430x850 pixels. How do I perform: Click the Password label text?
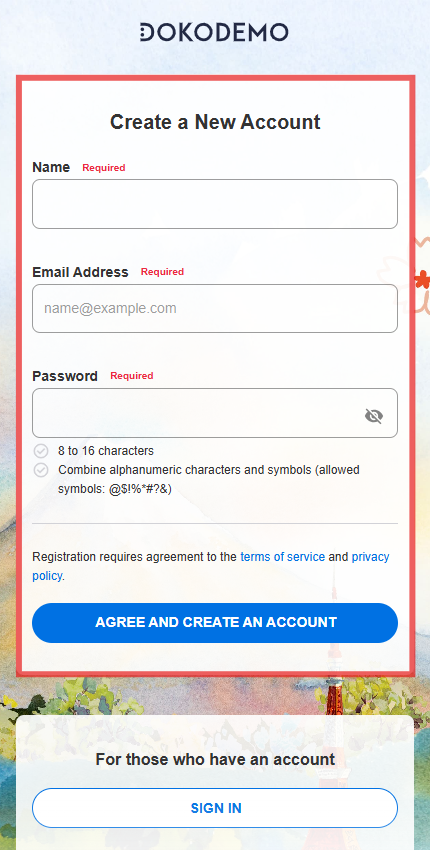point(65,376)
